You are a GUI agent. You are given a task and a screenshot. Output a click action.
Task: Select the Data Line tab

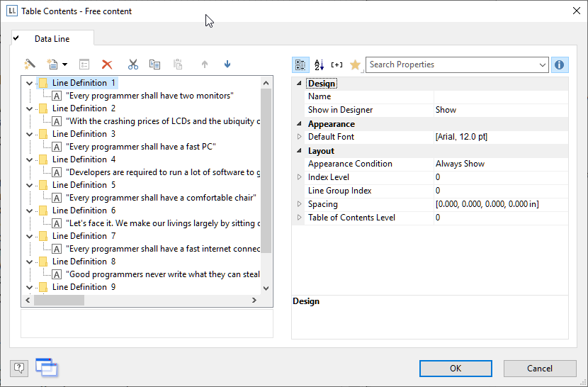[x=52, y=39]
